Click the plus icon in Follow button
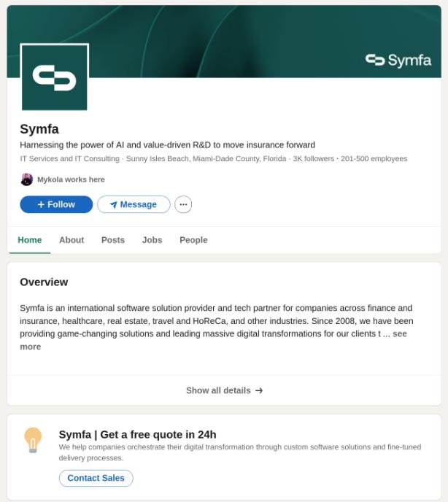The width and height of the screenshot is (448, 502). pyautogui.click(x=41, y=205)
